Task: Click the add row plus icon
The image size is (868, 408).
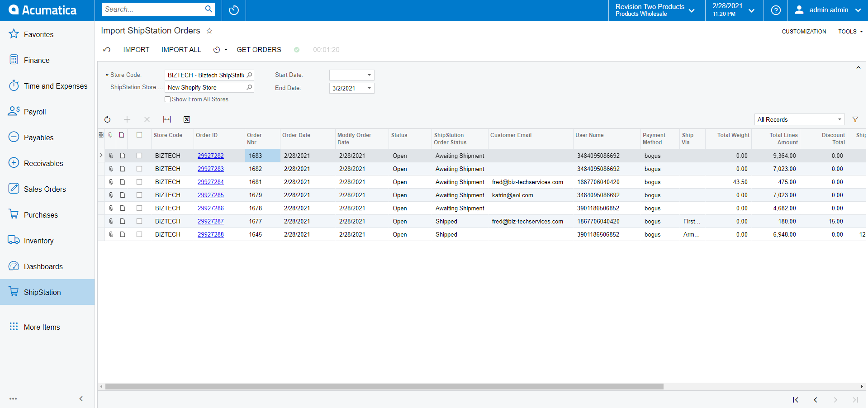Action: tap(127, 119)
